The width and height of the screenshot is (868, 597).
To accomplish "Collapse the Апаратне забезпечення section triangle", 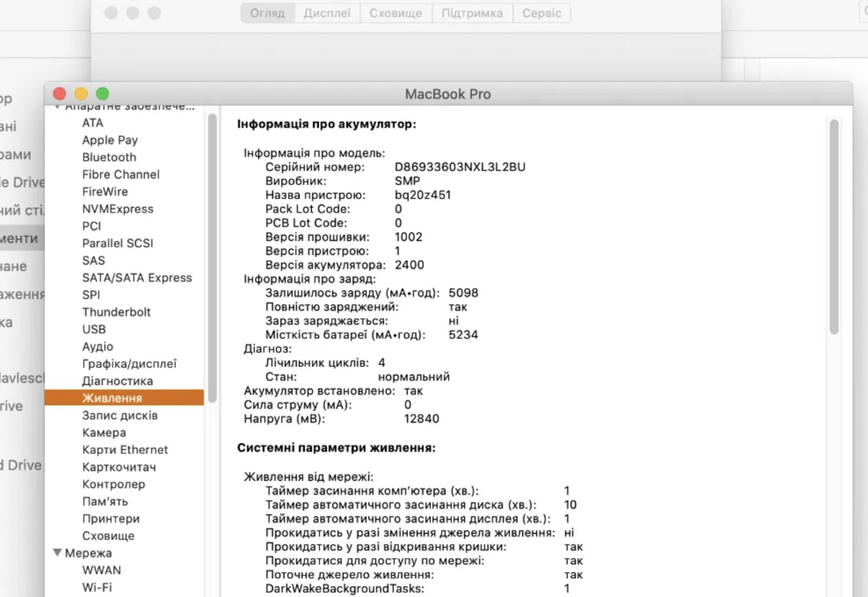I will pyautogui.click(x=58, y=107).
